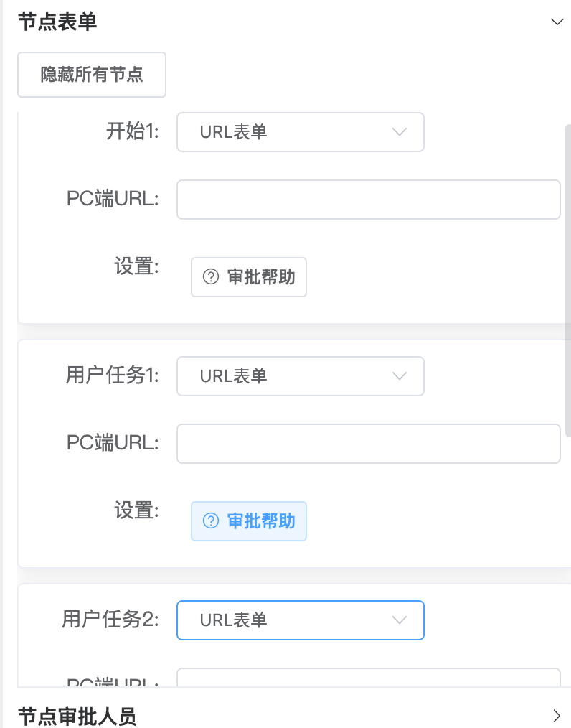The width and height of the screenshot is (571, 728).
Task: Collapse the 节点表单 section chevron
Action: [x=557, y=22]
